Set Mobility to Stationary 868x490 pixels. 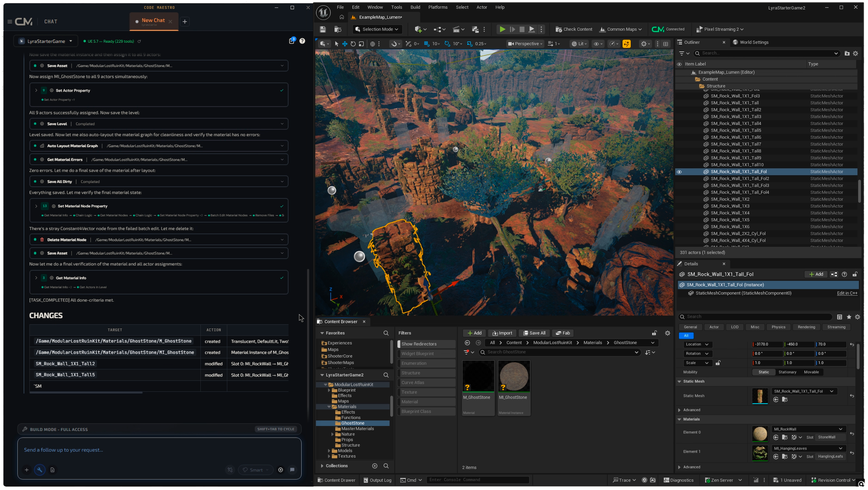pos(787,372)
